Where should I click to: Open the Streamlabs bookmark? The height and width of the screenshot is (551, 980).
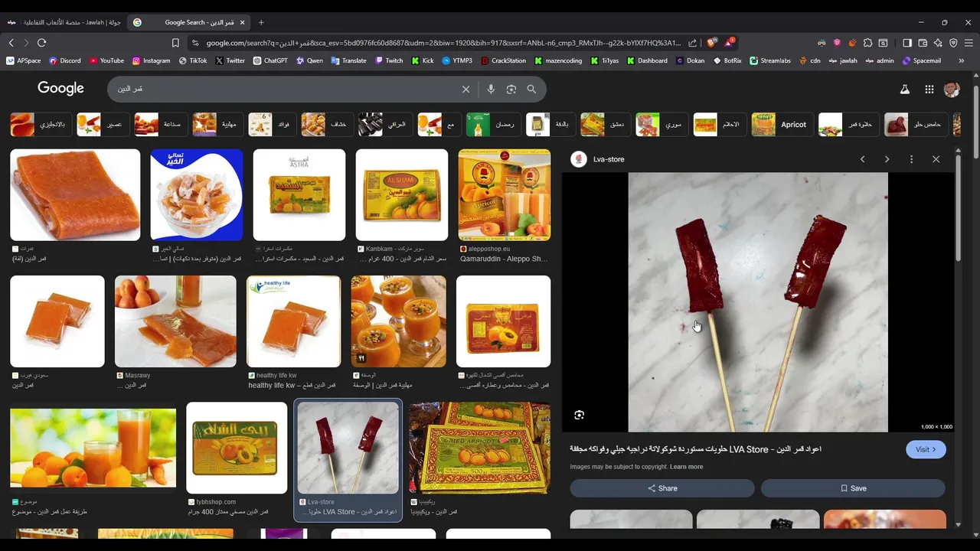tap(769, 60)
